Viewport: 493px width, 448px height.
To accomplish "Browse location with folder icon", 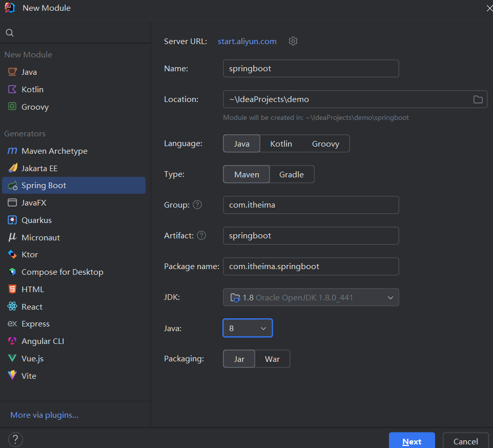I will (x=478, y=99).
